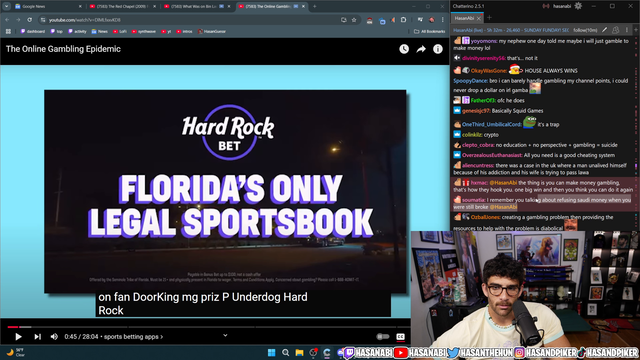This screenshot has height=360, width=640.
Task: Open the dashboard bookmark
Action: [33, 31]
